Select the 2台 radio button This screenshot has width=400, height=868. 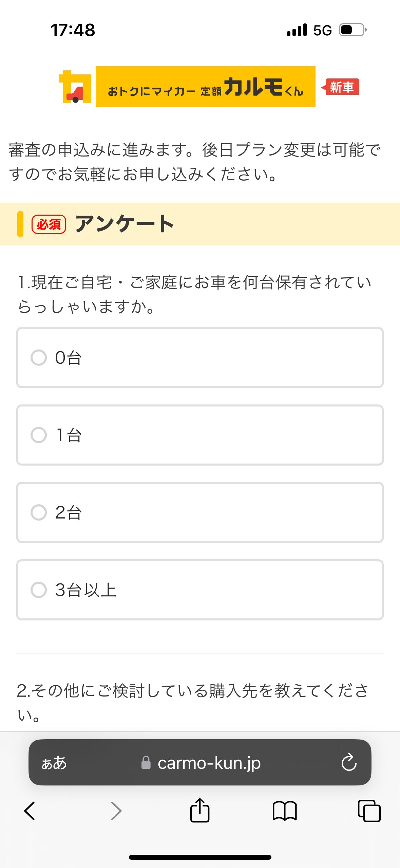click(x=39, y=512)
